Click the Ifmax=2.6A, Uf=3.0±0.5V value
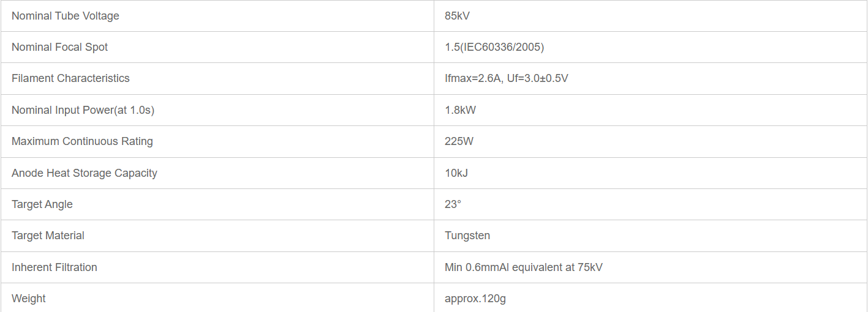Viewport: 868px width, 312px height. tap(507, 78)
